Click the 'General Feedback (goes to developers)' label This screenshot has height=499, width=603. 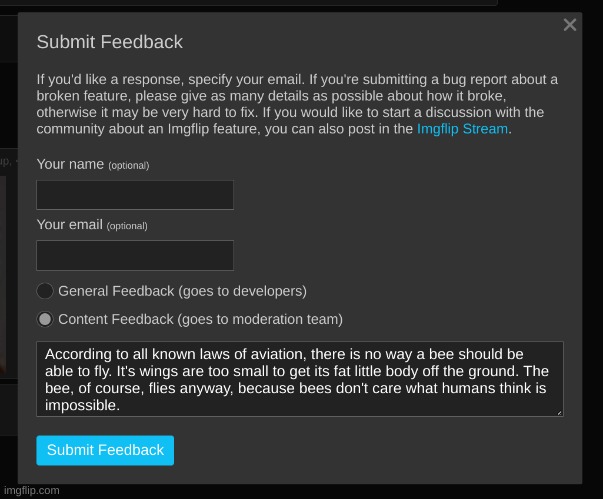pos(182,291)
